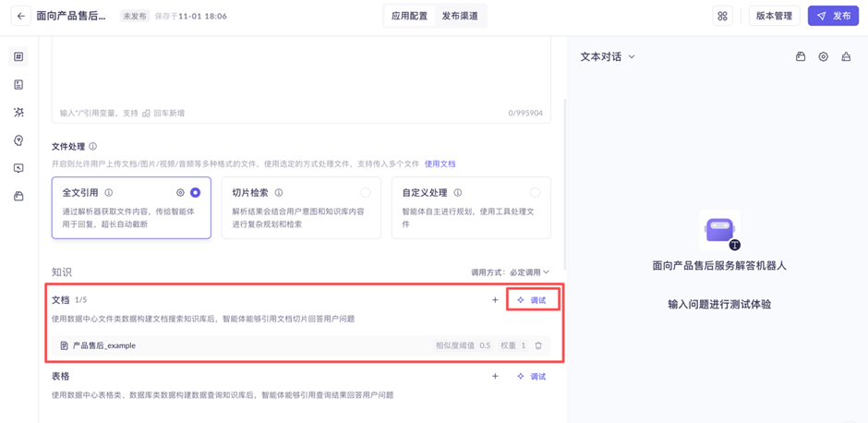Open settings icon in 全文引用 card

pyautogui.click(x=180, y=193)
